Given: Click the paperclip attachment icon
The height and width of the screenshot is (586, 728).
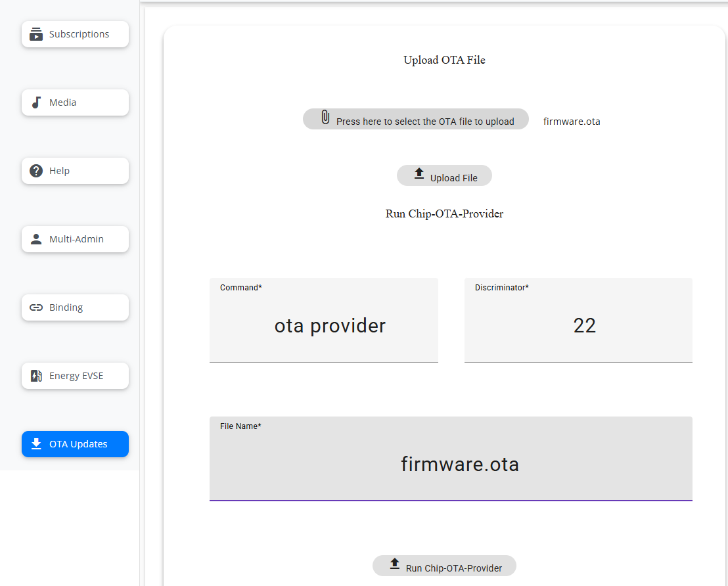Looking at the screenshot, I should pos(325,118).
